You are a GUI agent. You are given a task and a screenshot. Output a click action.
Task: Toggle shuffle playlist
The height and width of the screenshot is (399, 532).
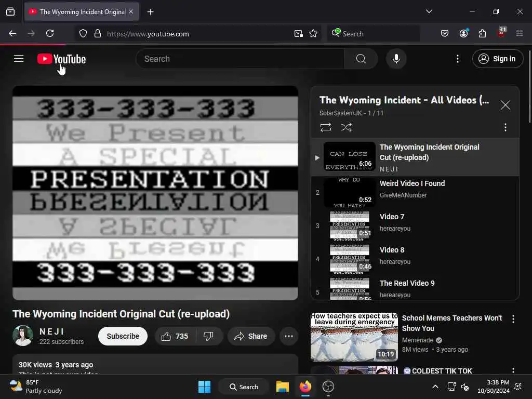346,127
